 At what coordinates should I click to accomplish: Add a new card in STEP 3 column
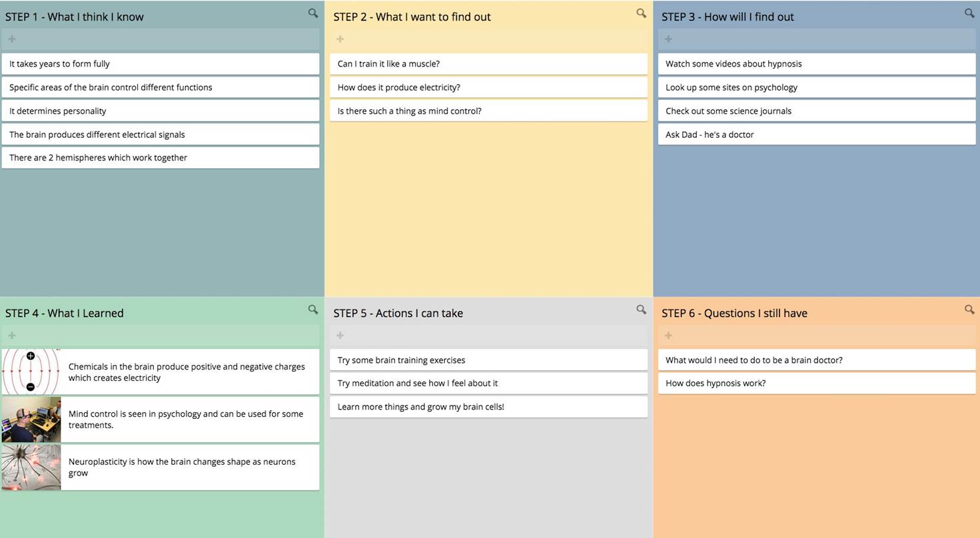[668, 39]
